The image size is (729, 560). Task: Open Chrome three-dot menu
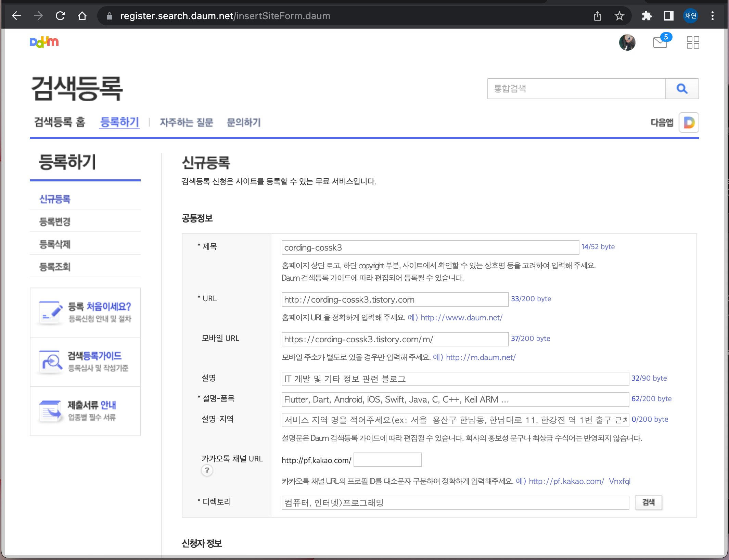coord(713,16)
